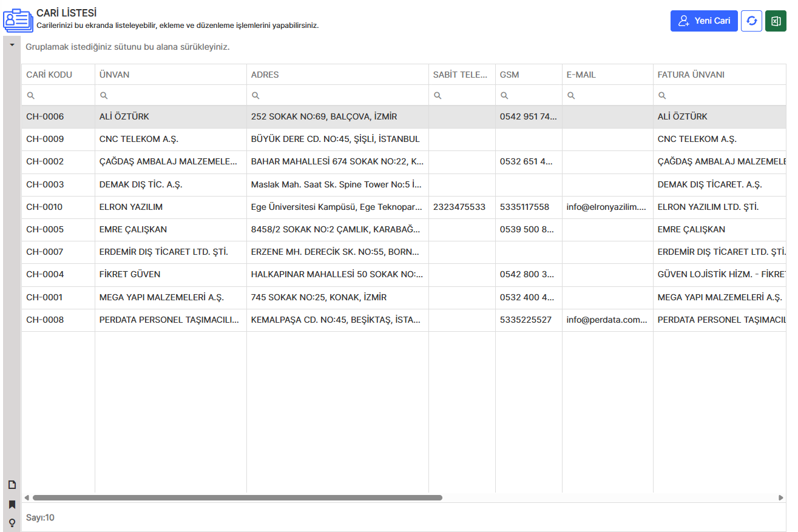Click the FATURA ÜNVANI column header
The height and width of the screenshot is (532, 798).
pyautogui.click(x=691, y=75)
